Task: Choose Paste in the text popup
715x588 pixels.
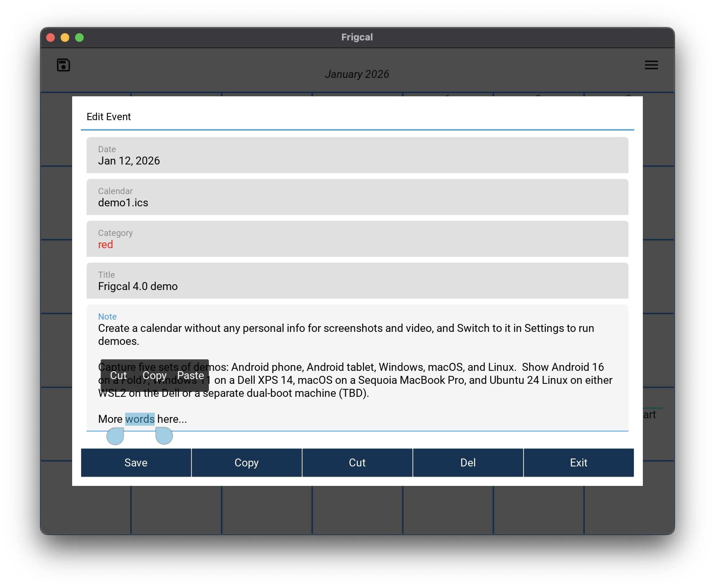Action: [x=190, y=376]
